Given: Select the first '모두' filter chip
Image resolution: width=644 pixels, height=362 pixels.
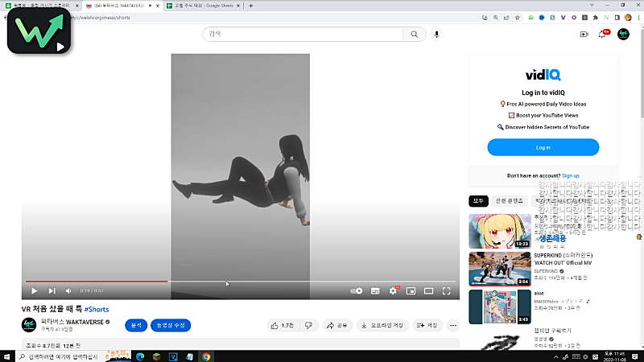Looking at the screenshot, I should (478, 200).
